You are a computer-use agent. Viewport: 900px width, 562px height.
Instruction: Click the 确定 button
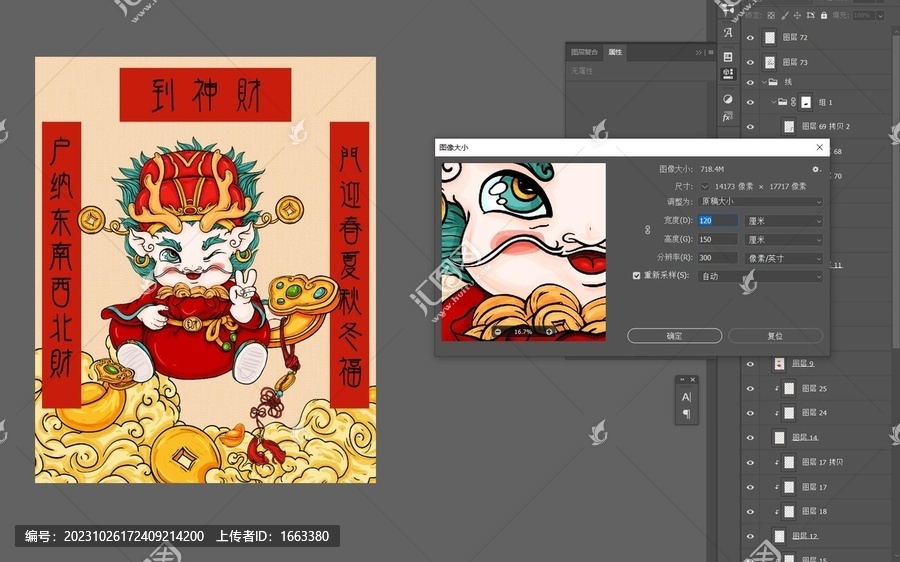pos(674,336)
